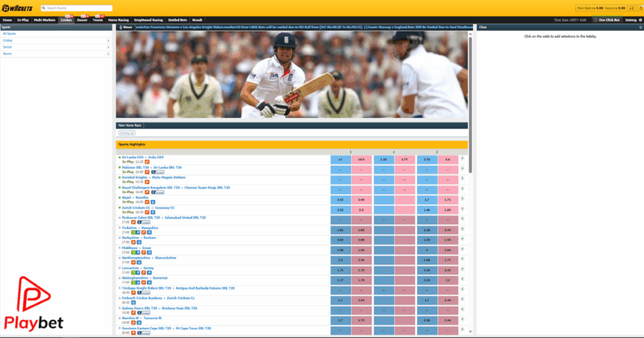This screenshot has width=644, height=338.
Task: Click the +2 button beside Exposure
Action: click(631, 8)
